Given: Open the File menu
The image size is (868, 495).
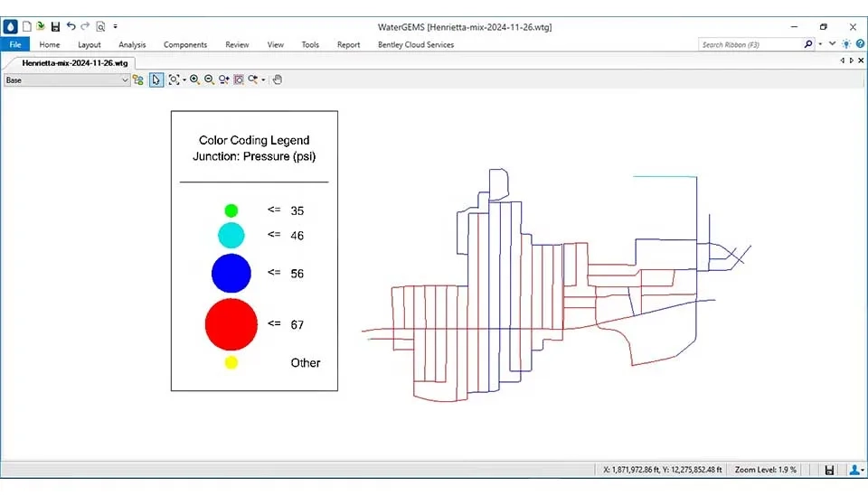Looking at the screenshot, I should 14,44.
